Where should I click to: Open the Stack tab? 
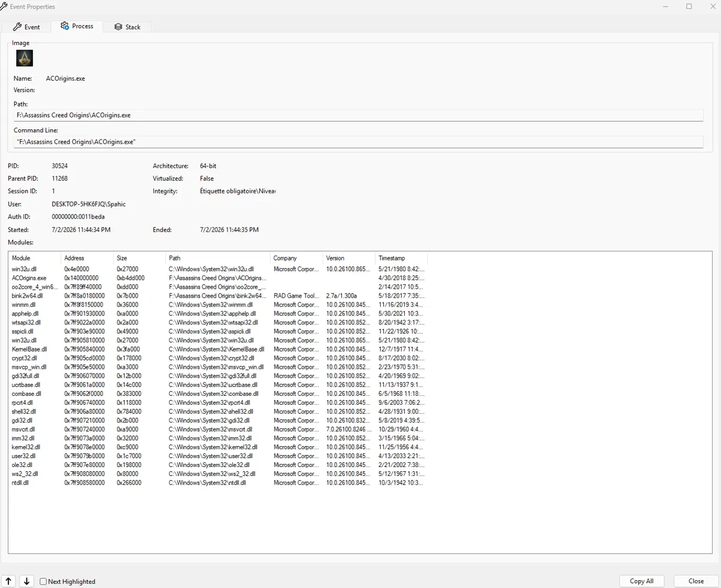coord(128,27)
